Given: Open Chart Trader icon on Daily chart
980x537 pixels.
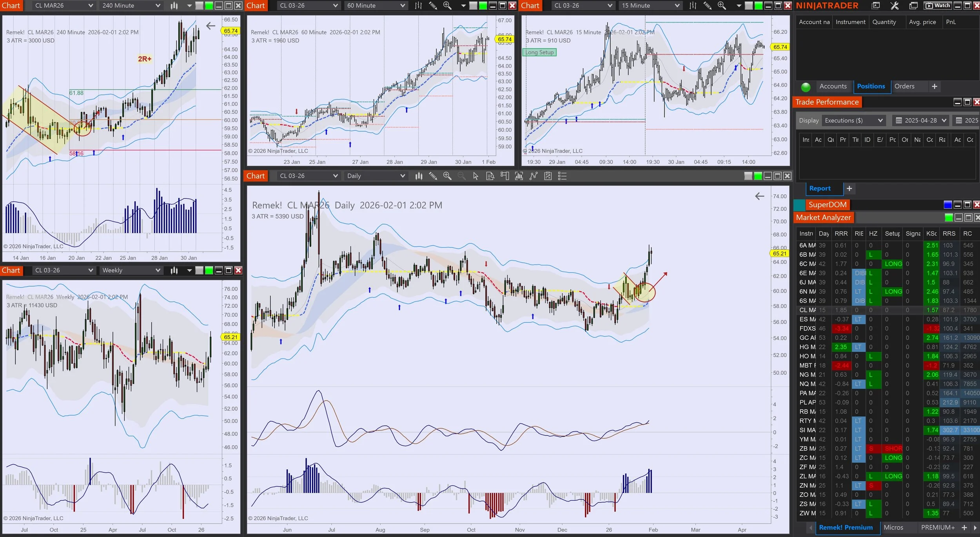Looking at the screenshot, I should point(505,176).
